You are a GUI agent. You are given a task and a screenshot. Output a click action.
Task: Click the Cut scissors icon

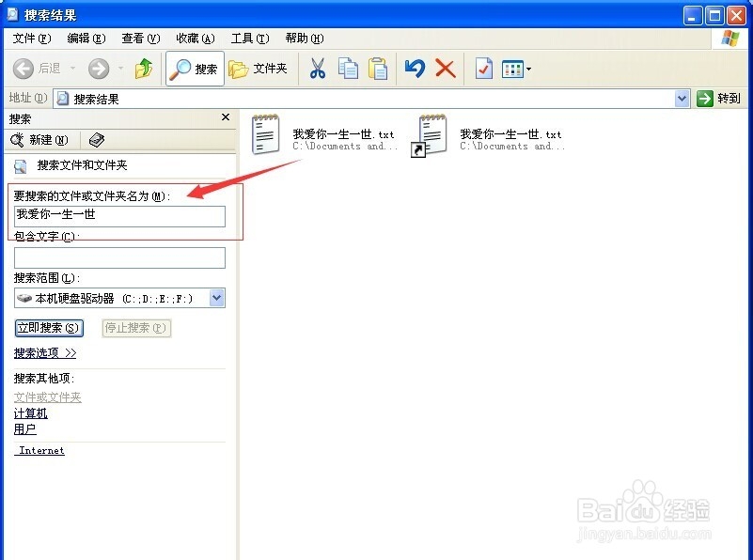(x=317, y=69)
